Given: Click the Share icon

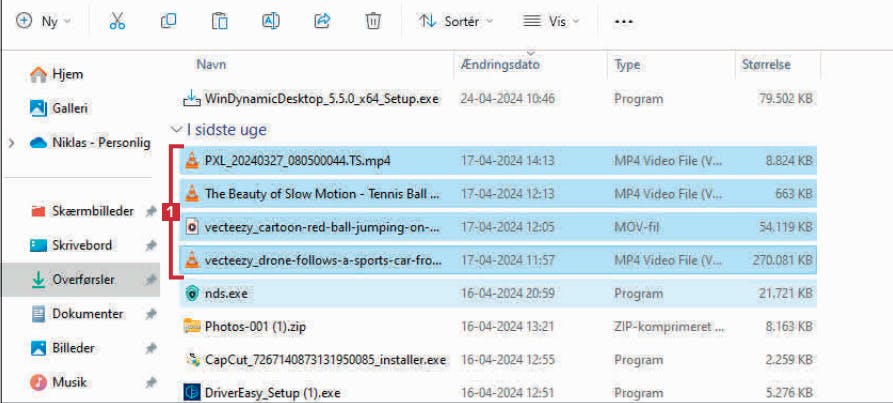Looking at the screenshot, I should pos(322,21).
